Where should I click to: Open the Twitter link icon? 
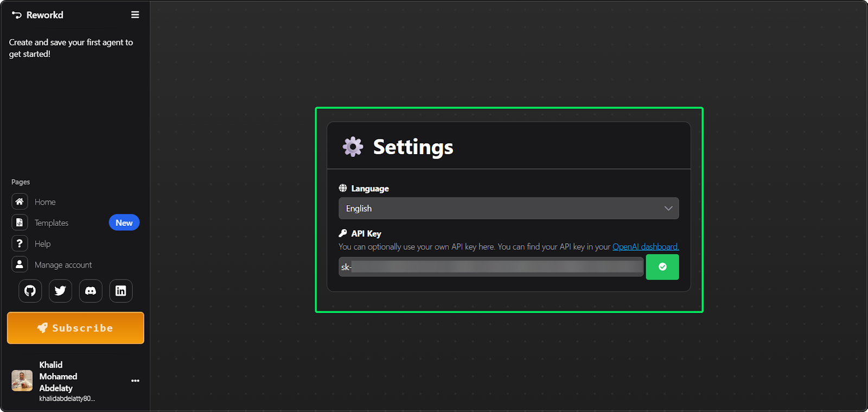point(60,291)
